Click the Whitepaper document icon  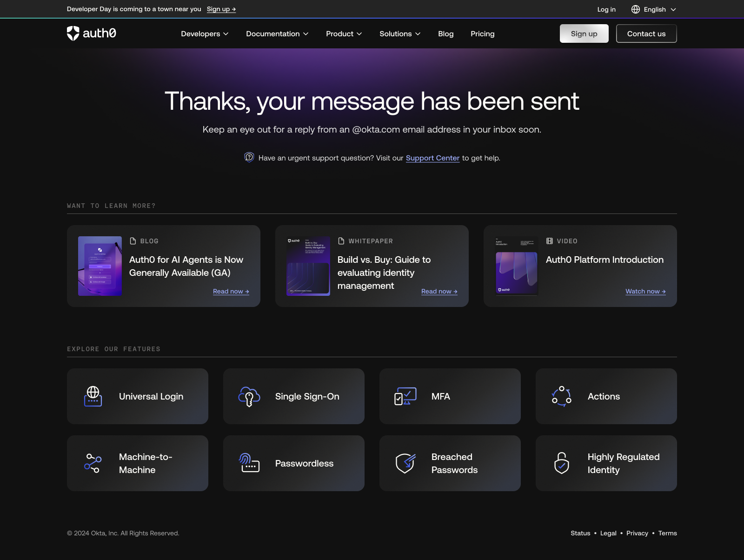(x=341, y=241)
